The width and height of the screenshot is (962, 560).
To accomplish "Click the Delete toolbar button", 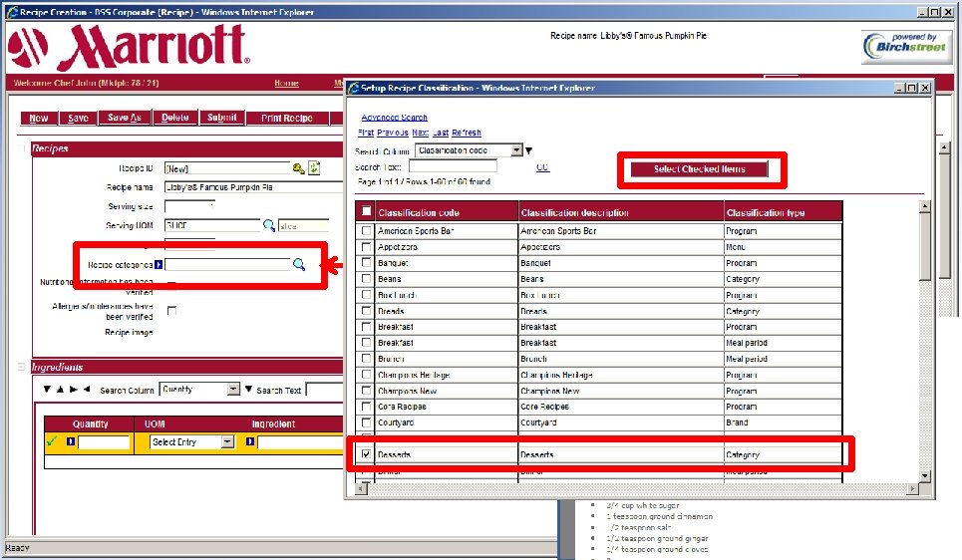I will (174, 118).
